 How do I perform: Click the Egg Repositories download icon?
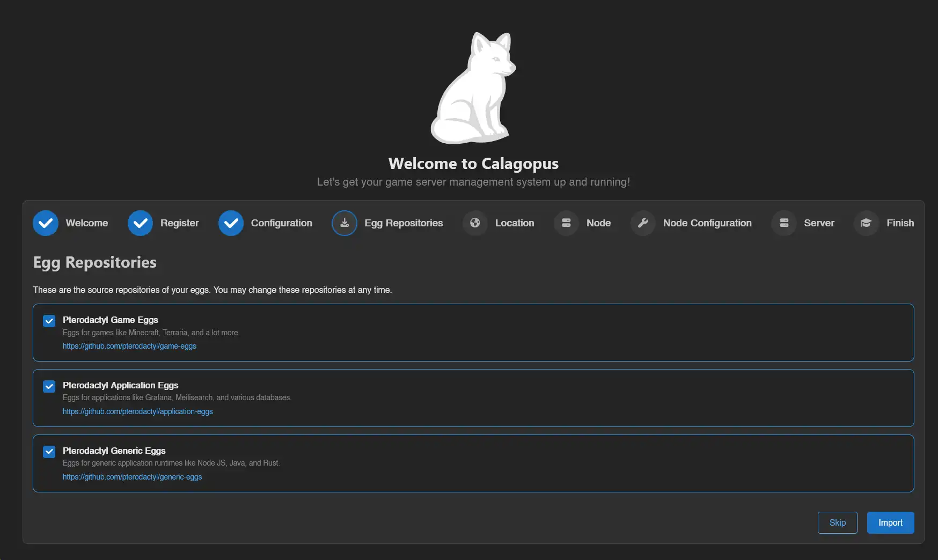point(345,223)
